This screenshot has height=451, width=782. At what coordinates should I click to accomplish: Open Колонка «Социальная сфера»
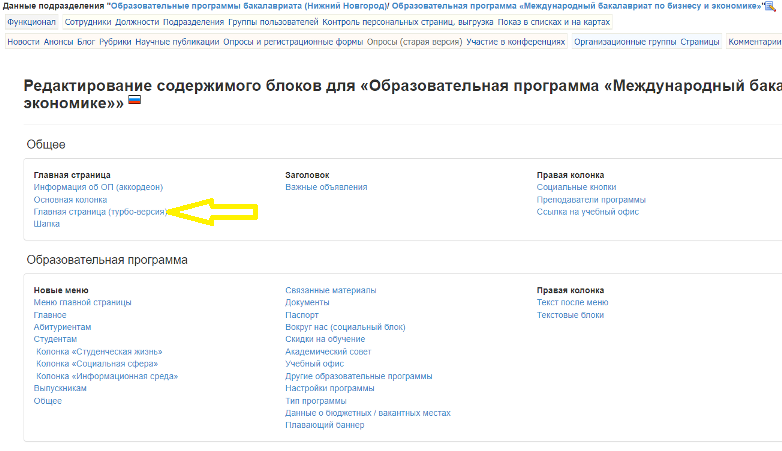pyautogui.click(x=97, y=364)
